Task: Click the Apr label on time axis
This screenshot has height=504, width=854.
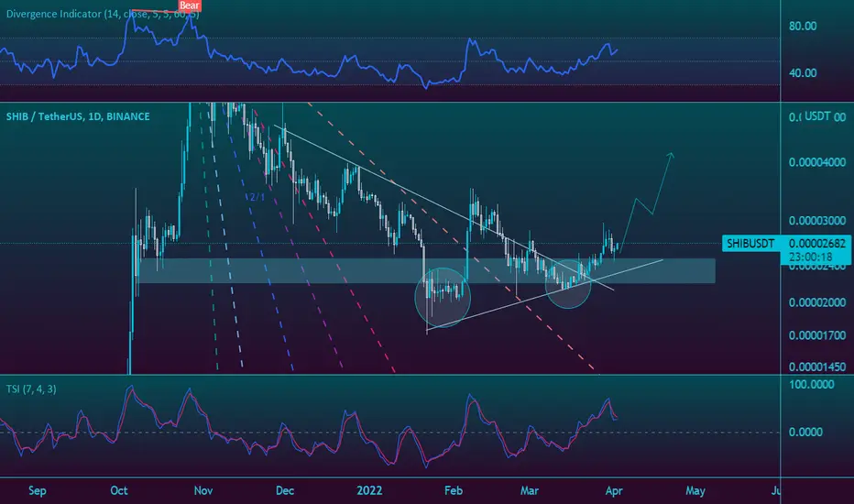Action: pos(614,491)
